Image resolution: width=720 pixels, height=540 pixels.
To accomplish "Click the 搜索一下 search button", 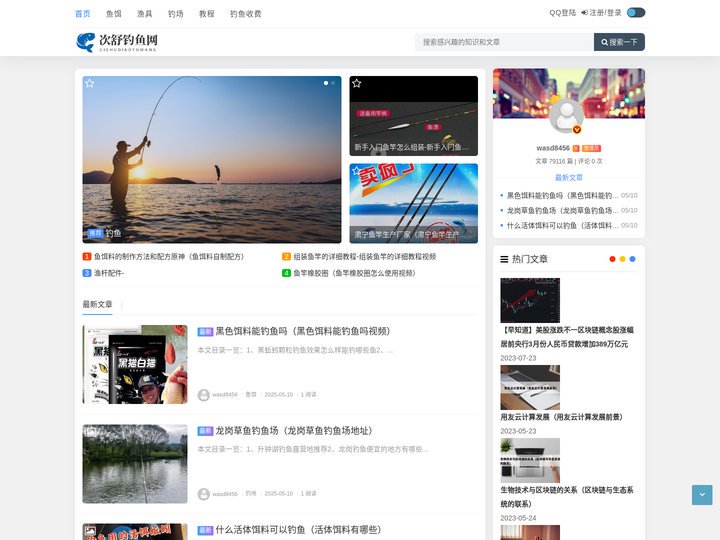I will tap(619, 42).
